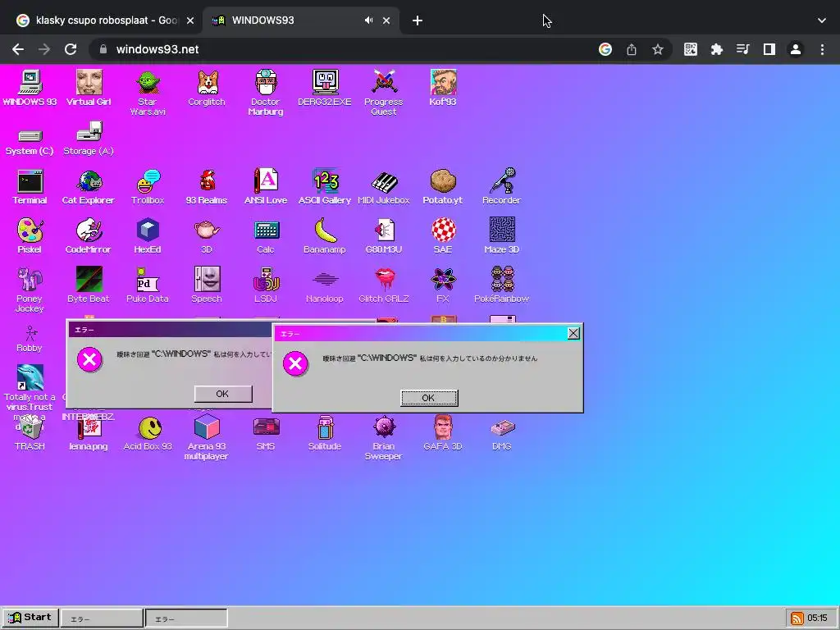Launch Poney Jockey
Screen dimensions: 840x630
30,290
